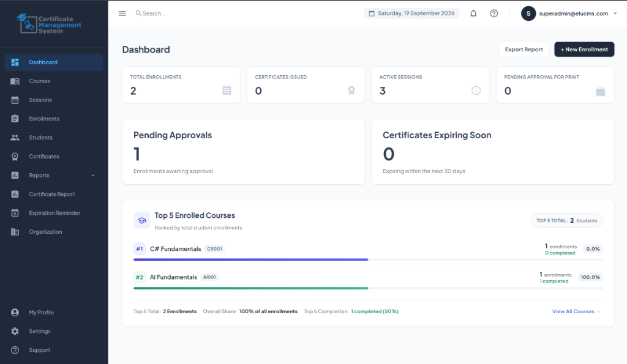Image resolution: width=627 pixels, height=364 pixels.
Task: Open the Sessions page
Action: (x=54, y=100)
